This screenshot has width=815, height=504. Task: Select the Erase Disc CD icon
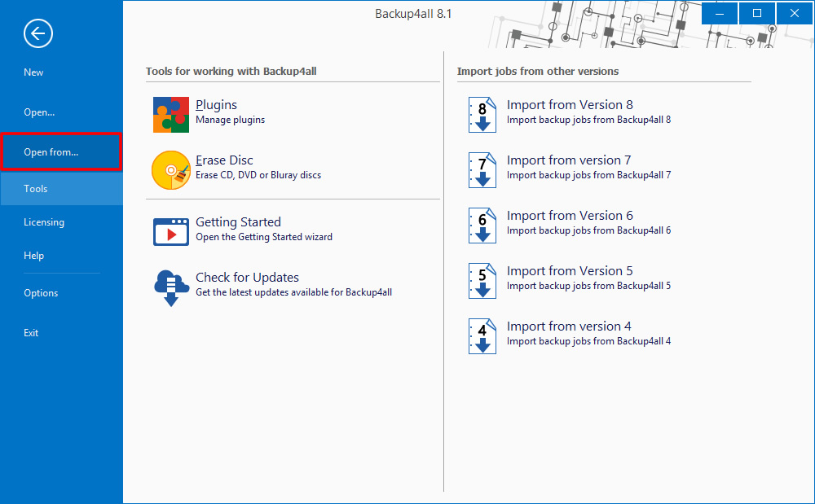(170, 169)
